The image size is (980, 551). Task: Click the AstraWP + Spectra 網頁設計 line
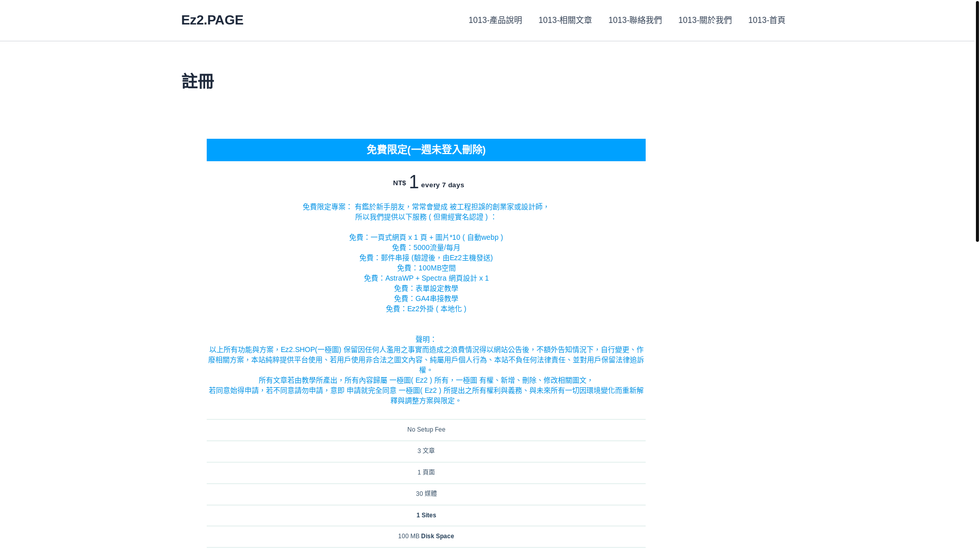[426, 278]
